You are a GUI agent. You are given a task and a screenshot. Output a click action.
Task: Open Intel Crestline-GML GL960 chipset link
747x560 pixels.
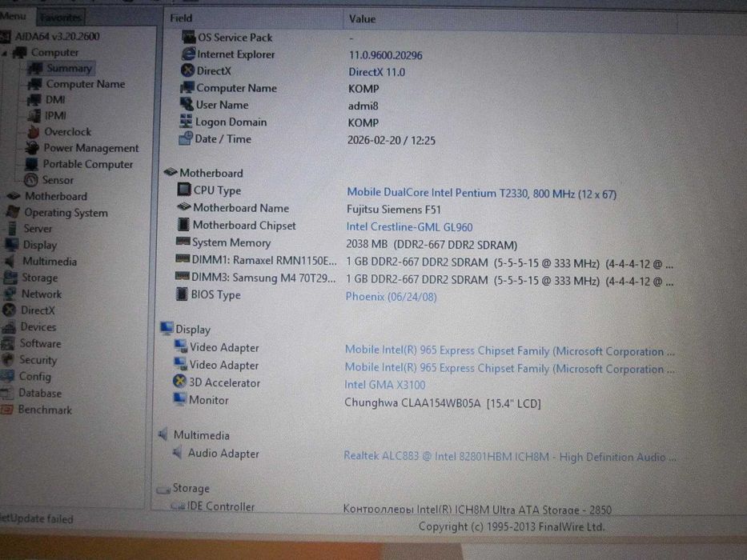coord(409,226)
